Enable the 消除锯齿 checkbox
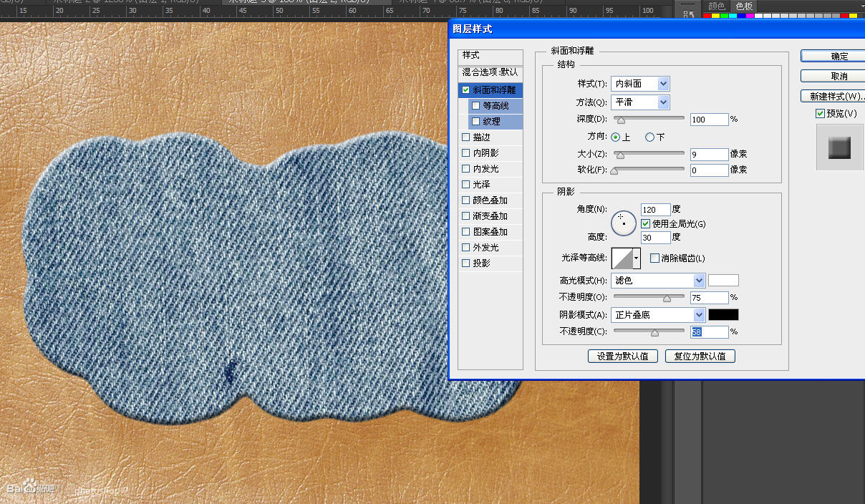865x504 pixels. coord(654,258)
